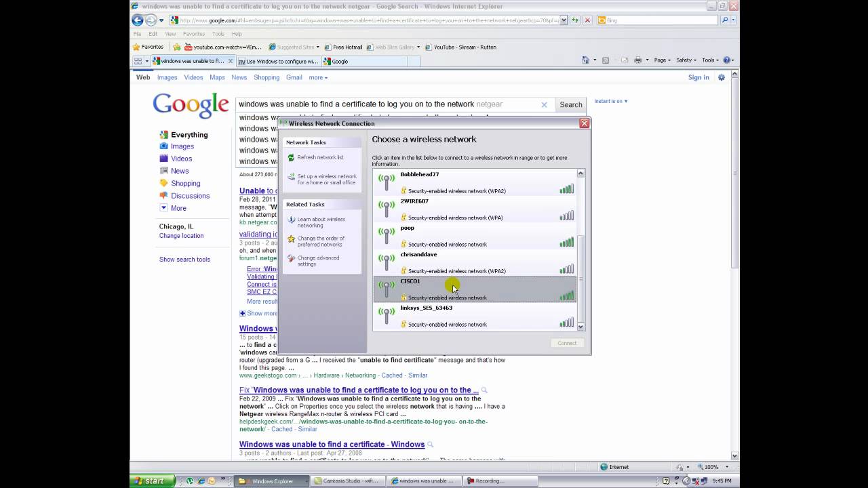Click the Refresh page icon in address bar
Screen dimensions: 868x488
click(576, 20)
